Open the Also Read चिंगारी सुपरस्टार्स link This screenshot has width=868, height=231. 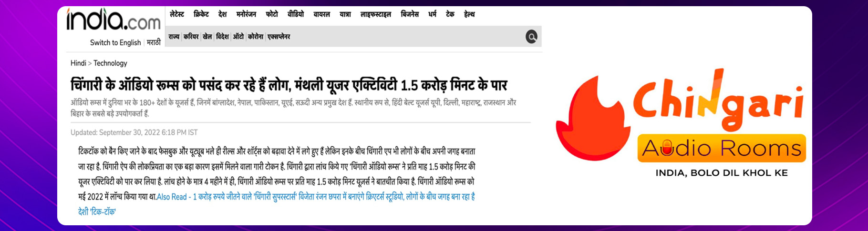[316, 197]
